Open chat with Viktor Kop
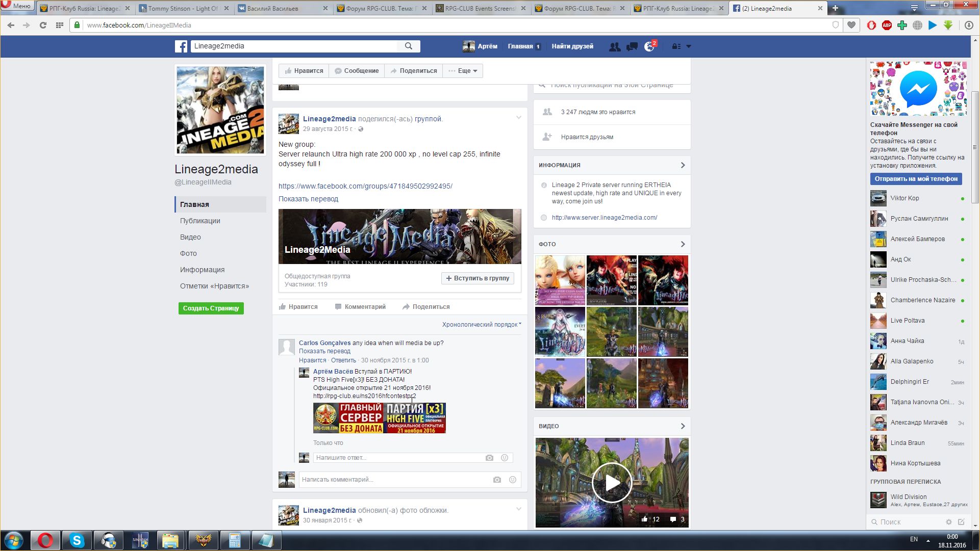Image resolution: width=980 pixels, height=551 pixels. 917,198
